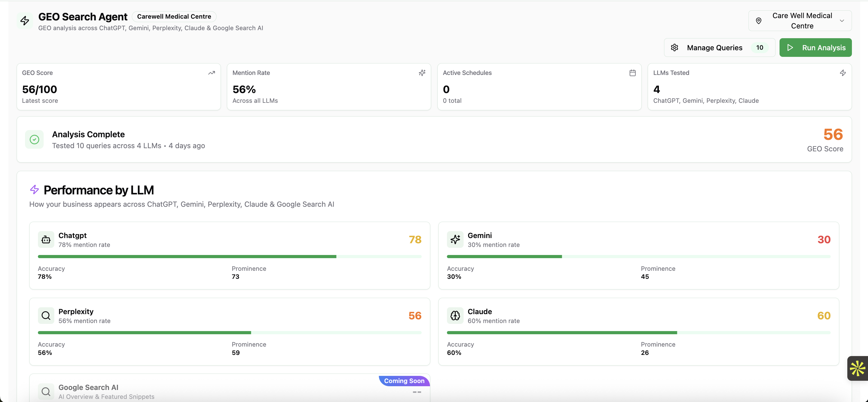Select the Chatgpt robot icon
Image resolution: width=868 pixels, height=402 pixels.
click(x=46, y=239)
